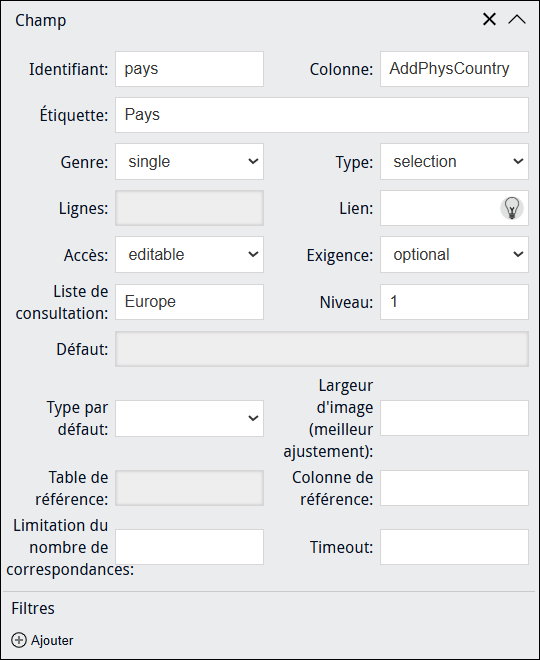This screenshot has width=540, height=660.
Task: Click the Étiquette: label
Action: tap(74, 115)
